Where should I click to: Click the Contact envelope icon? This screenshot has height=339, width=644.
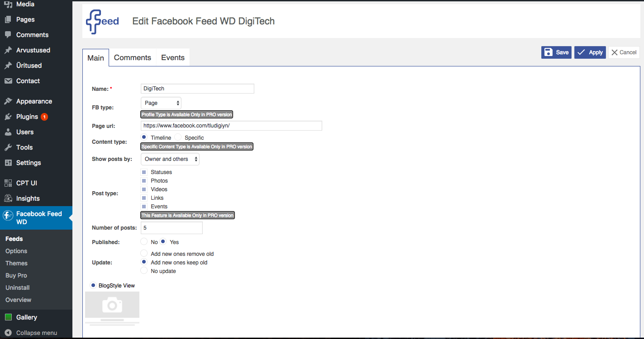tap(8, 81)
